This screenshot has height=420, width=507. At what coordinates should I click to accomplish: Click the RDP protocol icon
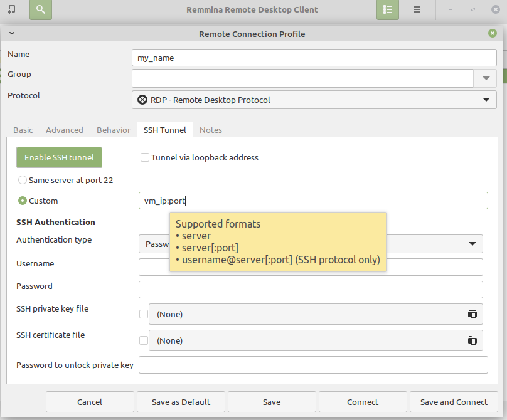pyautogui.click(x=142, y=100)
